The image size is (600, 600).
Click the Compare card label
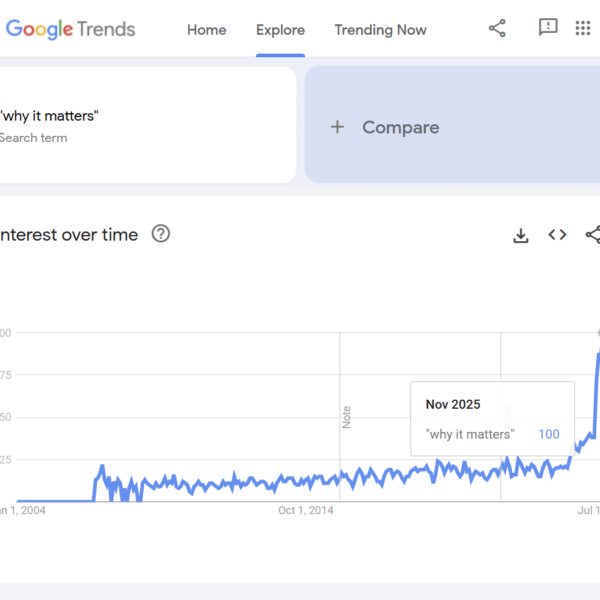400,127
